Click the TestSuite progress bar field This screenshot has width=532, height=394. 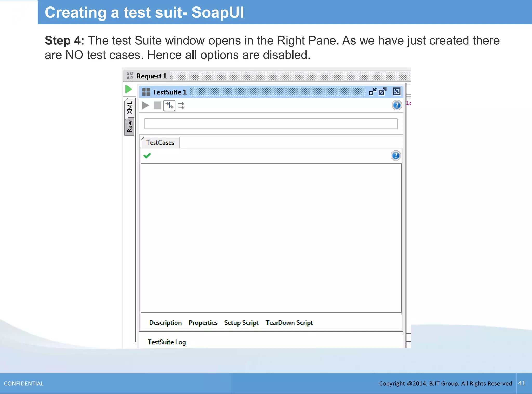coord(271,124)
